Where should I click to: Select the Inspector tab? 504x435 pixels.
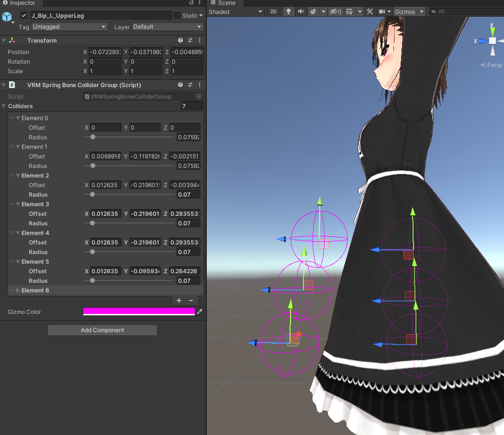point(19,3)
